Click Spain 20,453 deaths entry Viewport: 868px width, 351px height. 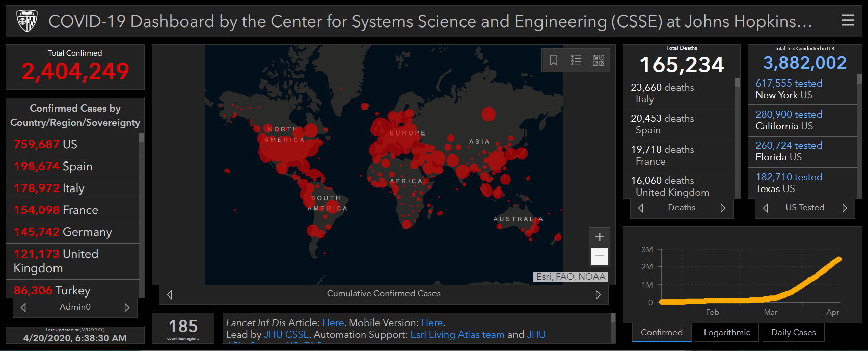[x=679, y=124]
